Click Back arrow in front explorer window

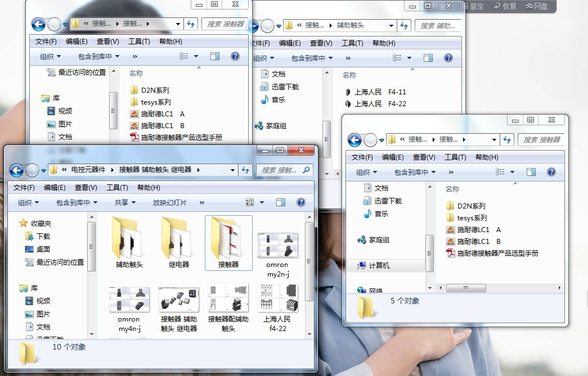[16, 170]
